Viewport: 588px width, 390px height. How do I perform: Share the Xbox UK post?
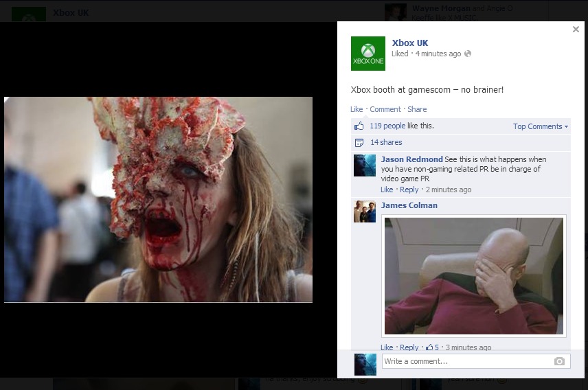417,109
